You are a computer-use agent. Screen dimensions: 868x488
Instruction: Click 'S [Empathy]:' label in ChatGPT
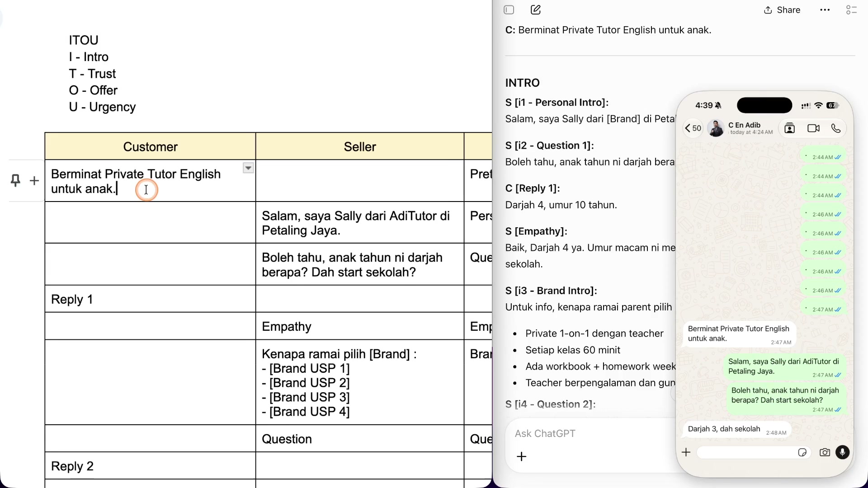(x=536, y=231)
